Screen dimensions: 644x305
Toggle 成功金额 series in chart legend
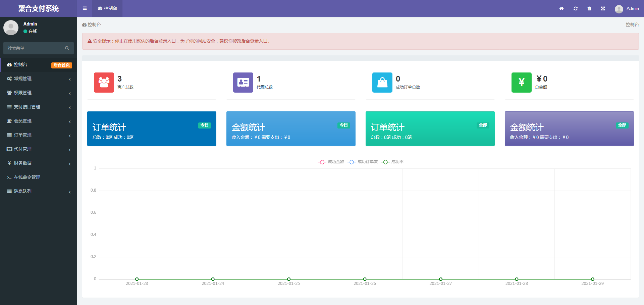click(x=331, y=162)
